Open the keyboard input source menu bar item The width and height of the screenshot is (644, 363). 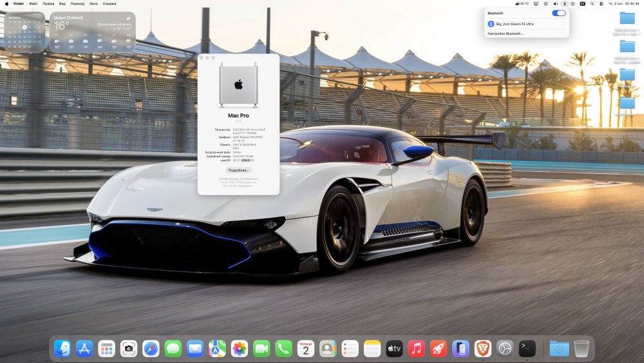tap(582, 4)
